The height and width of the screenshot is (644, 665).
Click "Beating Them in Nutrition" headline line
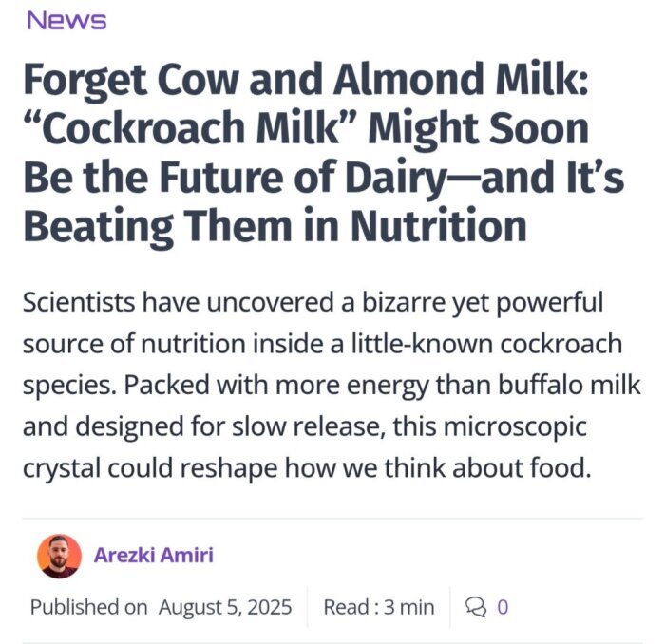(274, 227)
